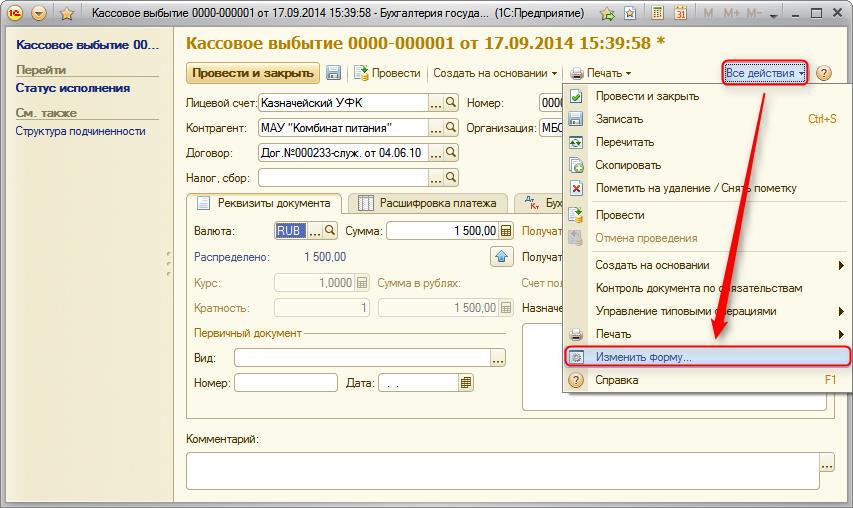The height and width of the screenshot is (508, 853).
Task: Open the main menu round arrow button
Action: [x=39, y=13]
